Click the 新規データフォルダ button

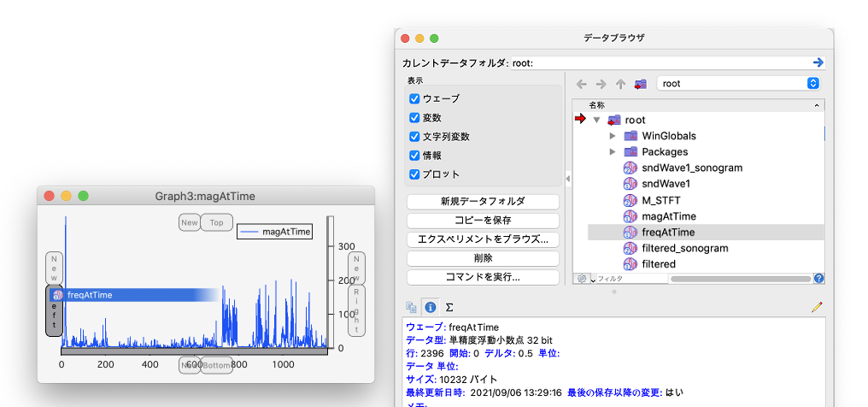point(483,202)
